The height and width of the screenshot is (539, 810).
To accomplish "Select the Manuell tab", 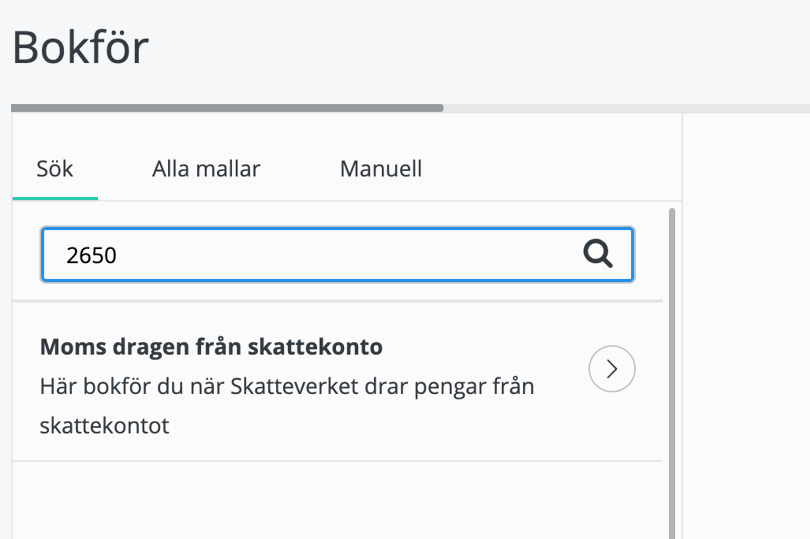I will point(381,169).
